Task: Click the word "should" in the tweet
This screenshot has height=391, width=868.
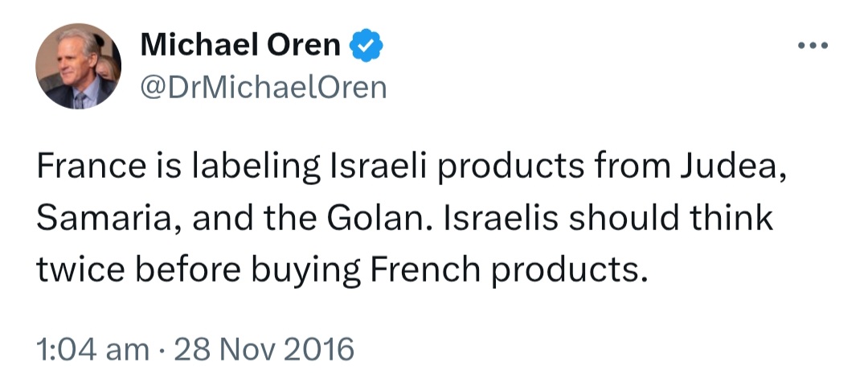Action: pos(624,218)
